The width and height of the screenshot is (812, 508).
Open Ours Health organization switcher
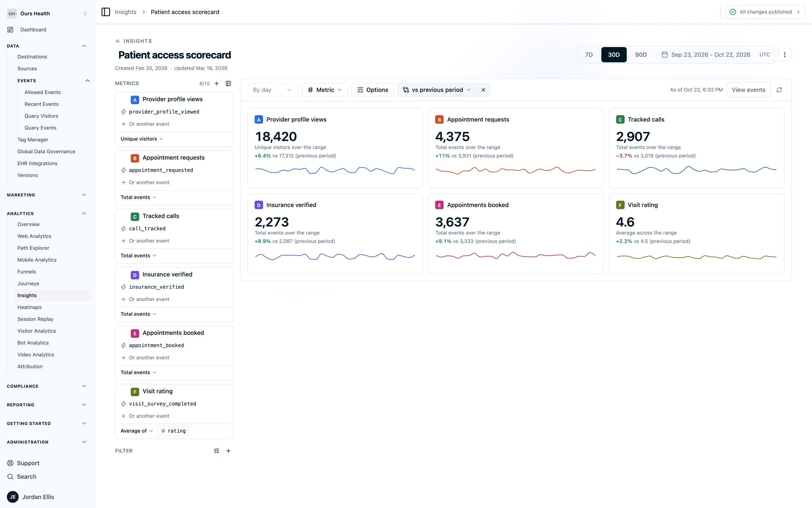pyautogui.click(x=47, y=14)
